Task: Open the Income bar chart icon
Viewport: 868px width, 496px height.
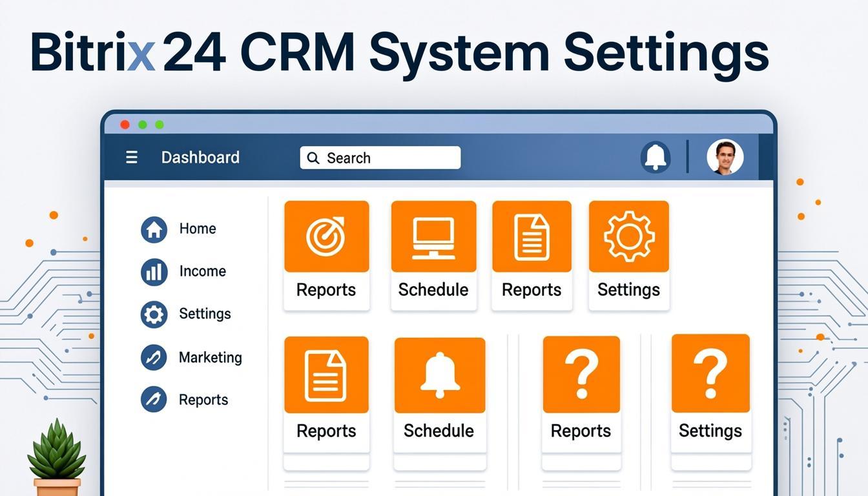Action: (154, 272)
